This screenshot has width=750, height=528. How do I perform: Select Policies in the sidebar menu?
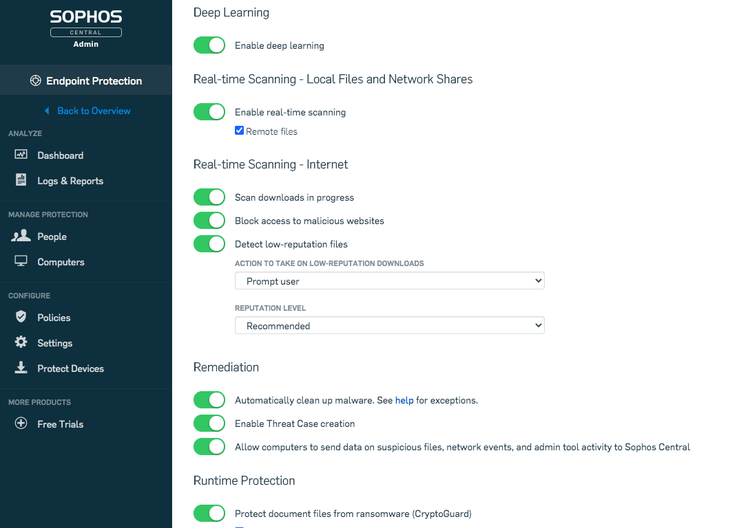(x=54, y=318)
